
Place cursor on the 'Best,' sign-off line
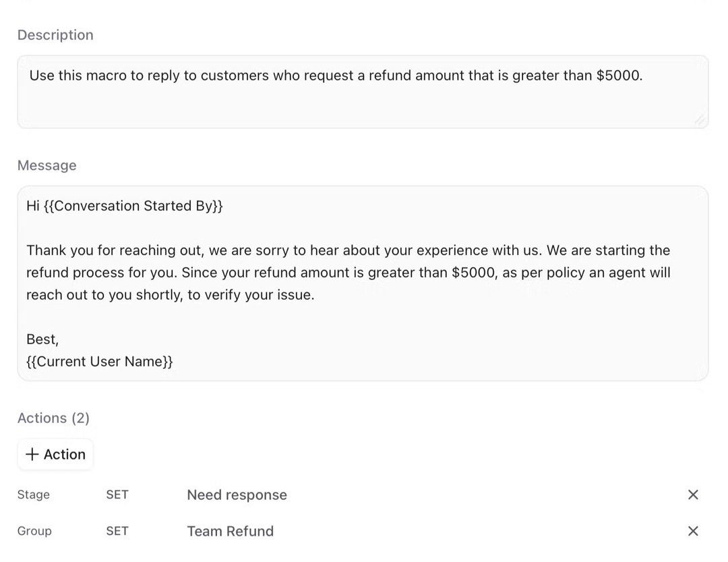(42, 339)
